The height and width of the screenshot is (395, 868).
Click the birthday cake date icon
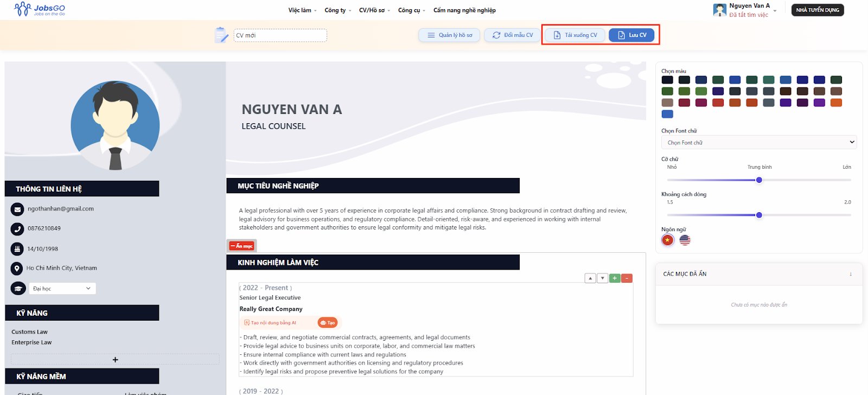tap(17, 249)
